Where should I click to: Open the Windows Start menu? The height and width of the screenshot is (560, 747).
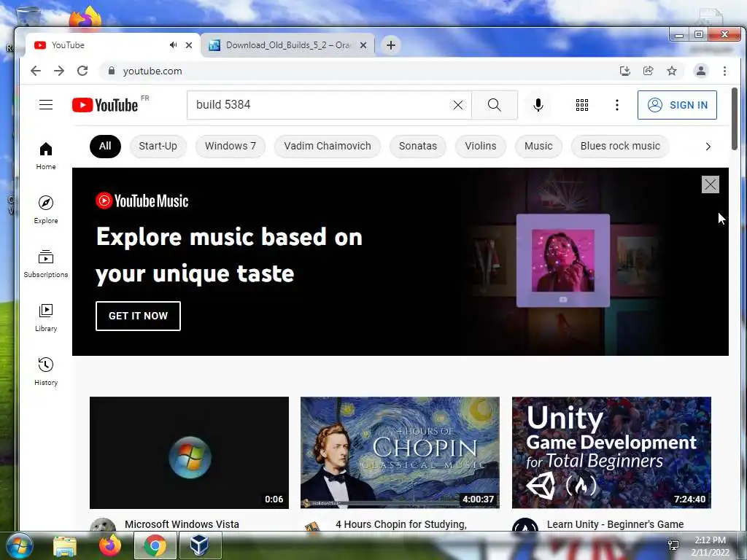click(x=20, y=545)
